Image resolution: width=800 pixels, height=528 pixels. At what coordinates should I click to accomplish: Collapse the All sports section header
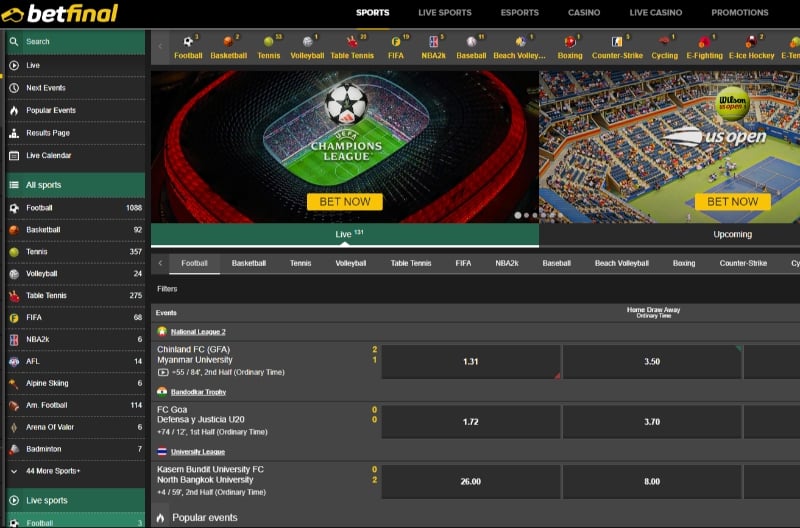pos(76,185)
